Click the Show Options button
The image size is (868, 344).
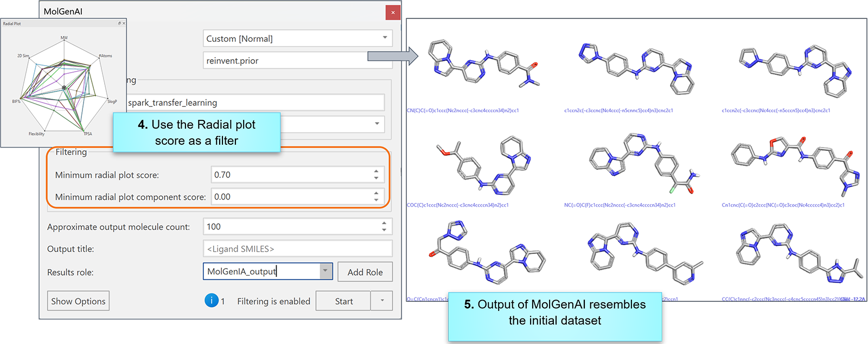click(78, 301)
